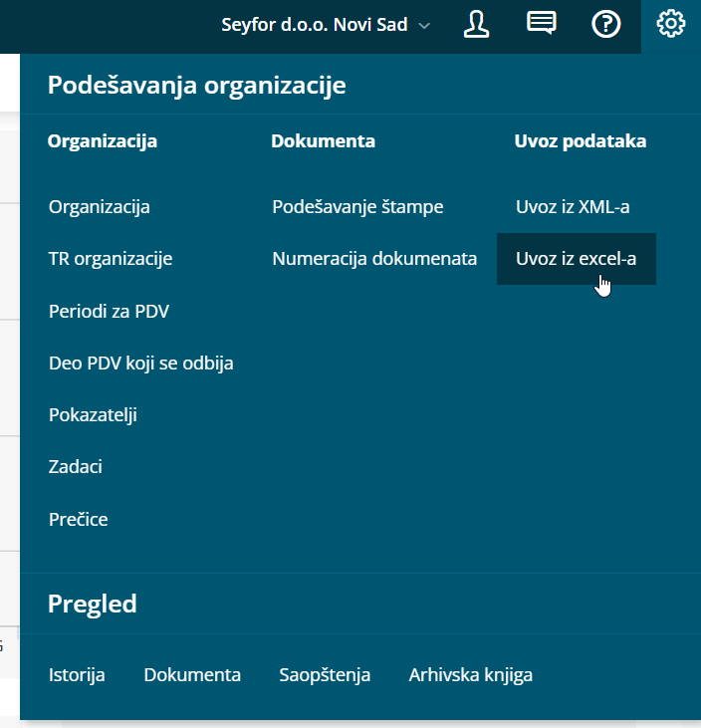Open Periodi za PDV
The image size is (701, 728).
(x=110, y=311)
